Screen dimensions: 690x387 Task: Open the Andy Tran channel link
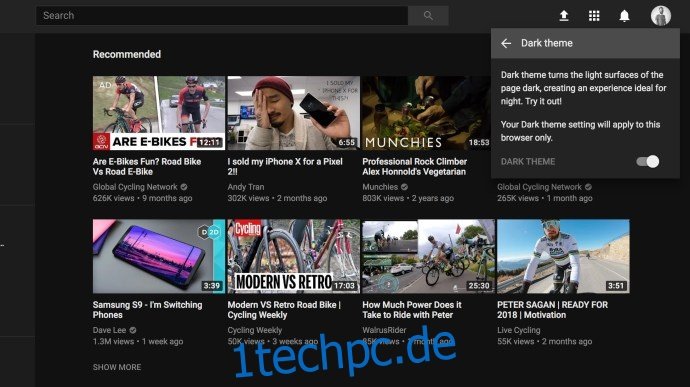click(246, 187)
